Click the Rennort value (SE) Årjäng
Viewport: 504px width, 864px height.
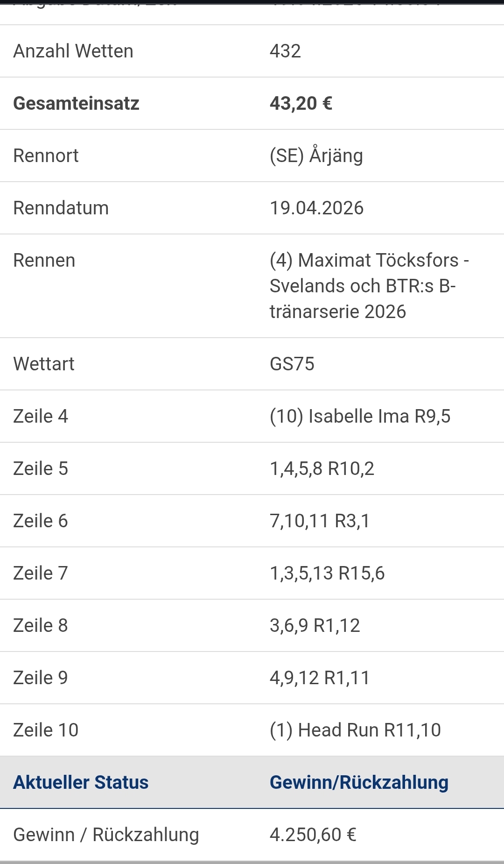316,156
